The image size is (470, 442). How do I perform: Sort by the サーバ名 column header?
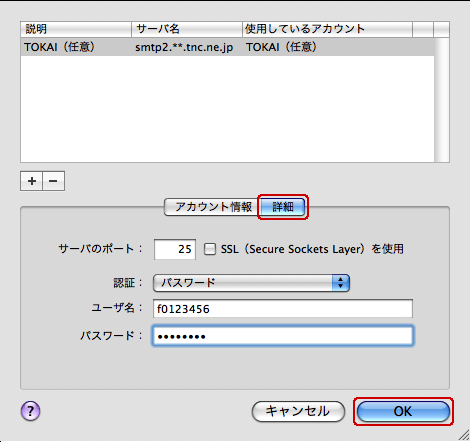tap(187, 29)
